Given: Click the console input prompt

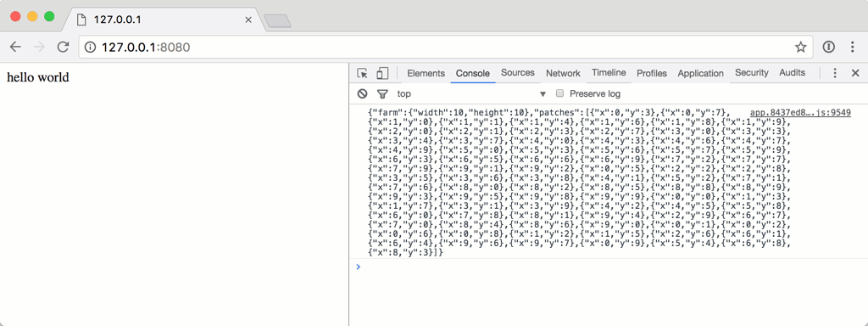Looking at the screenshot, I should pos(609,267).
